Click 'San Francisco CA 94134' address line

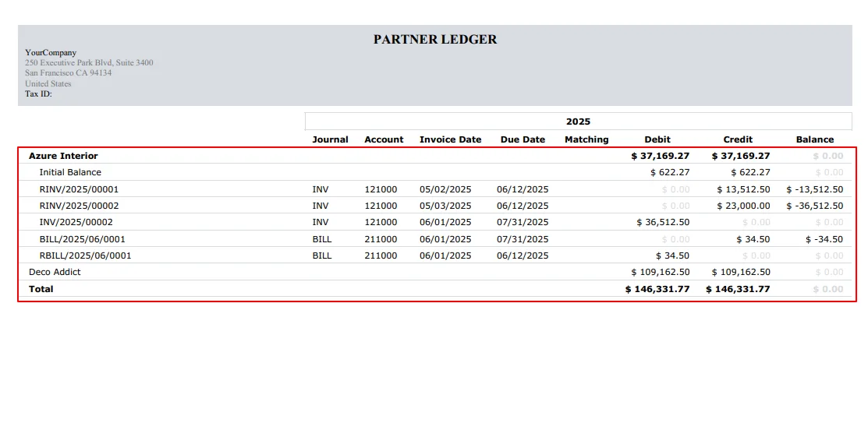pos(68,72)
